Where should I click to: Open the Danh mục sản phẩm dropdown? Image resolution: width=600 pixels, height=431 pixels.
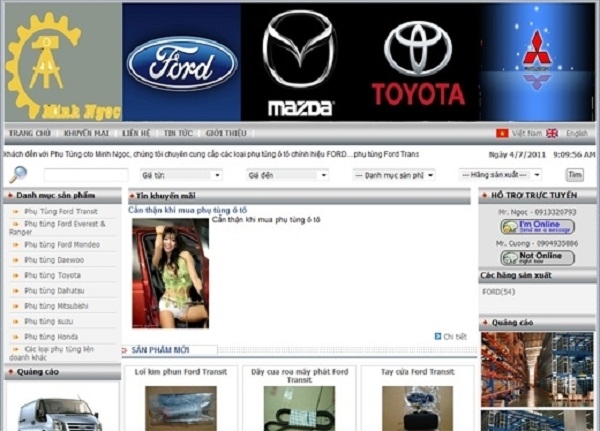pos(394,175)
